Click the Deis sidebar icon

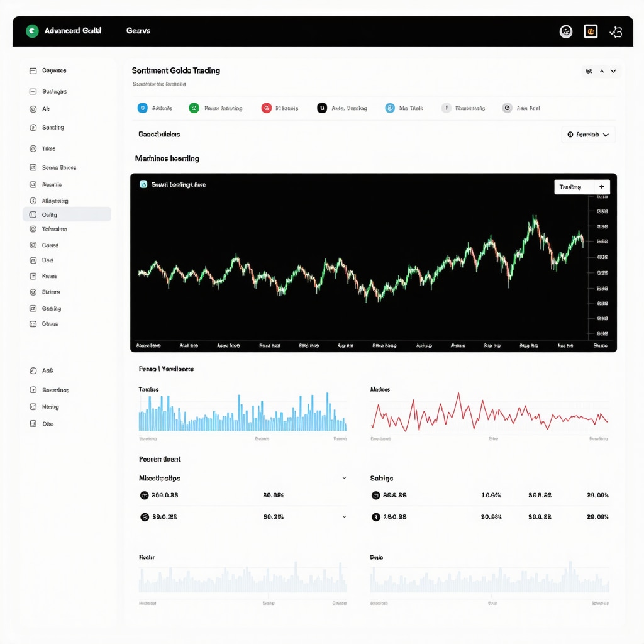click(33, 260)
